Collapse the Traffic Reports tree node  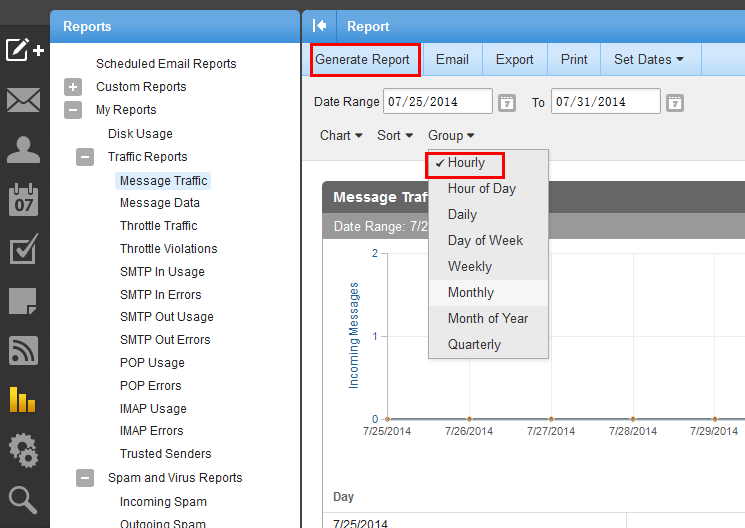(87, 157)
